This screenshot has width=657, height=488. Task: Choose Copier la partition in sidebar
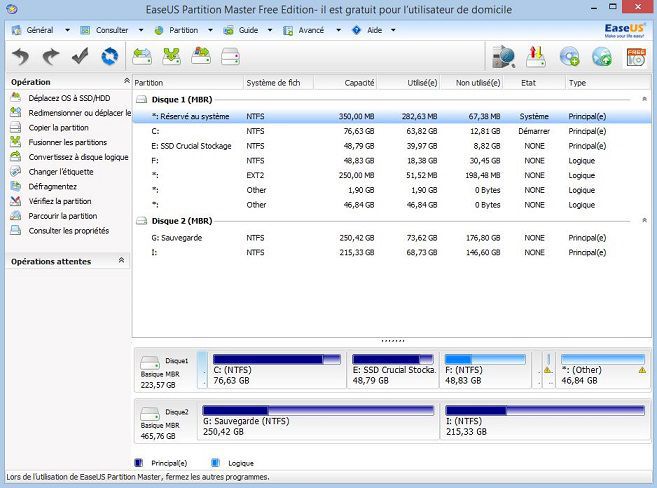(59, 127)
